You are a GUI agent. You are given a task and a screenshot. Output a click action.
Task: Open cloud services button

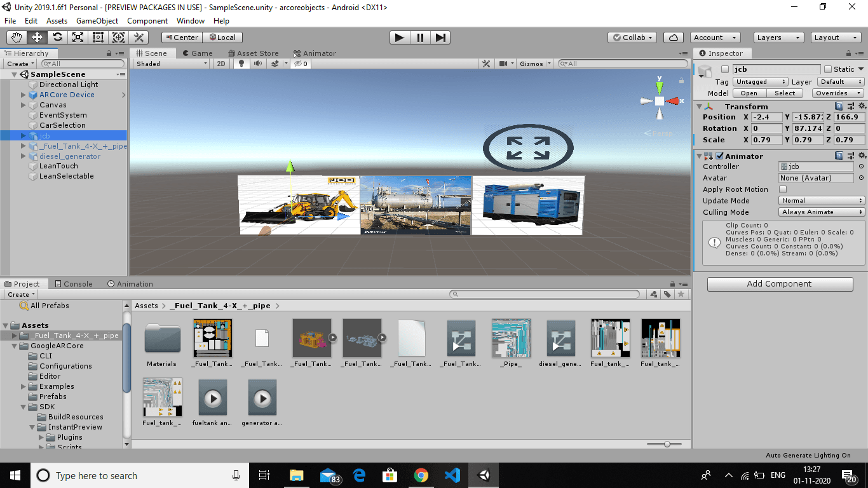[x=674, y=37]
